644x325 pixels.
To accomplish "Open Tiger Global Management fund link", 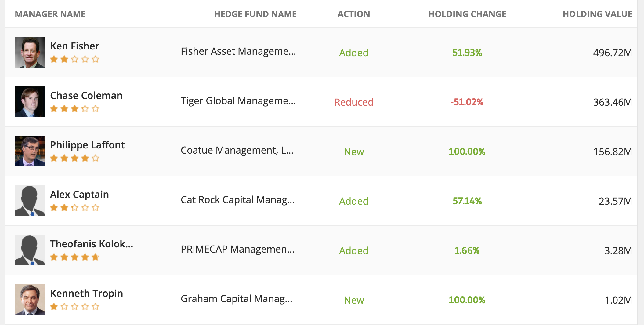I will coord(238,101).
